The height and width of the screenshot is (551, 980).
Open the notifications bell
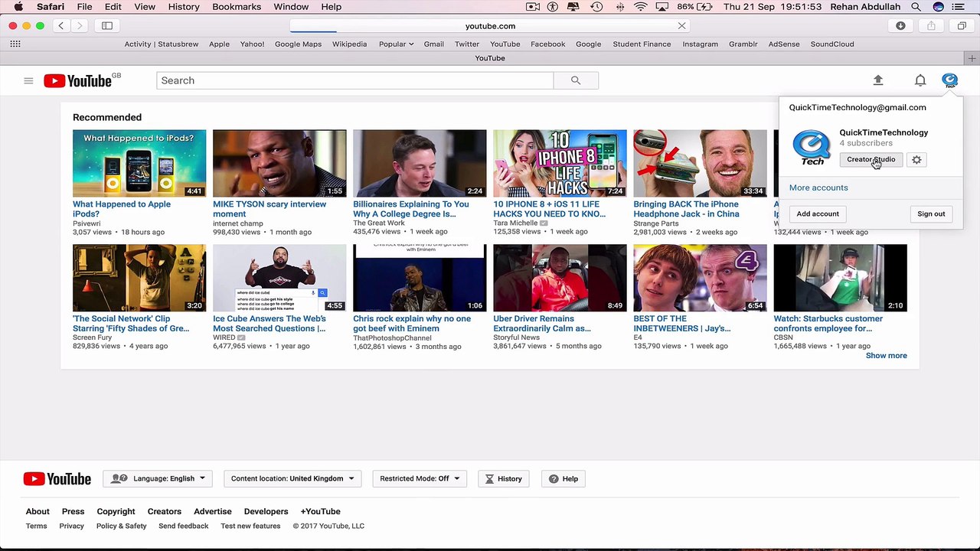[920, 80]
